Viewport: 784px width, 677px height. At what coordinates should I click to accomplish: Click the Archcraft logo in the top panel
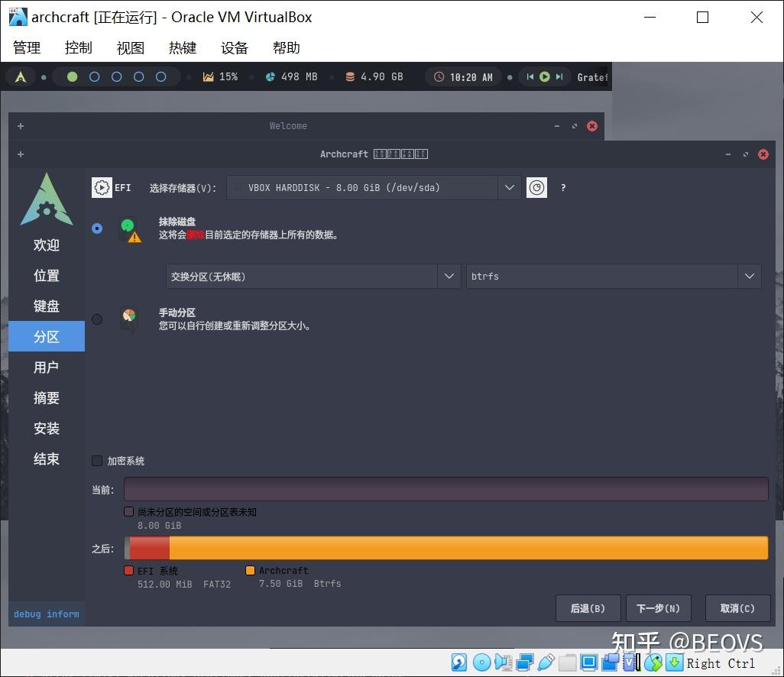[21, 76]
